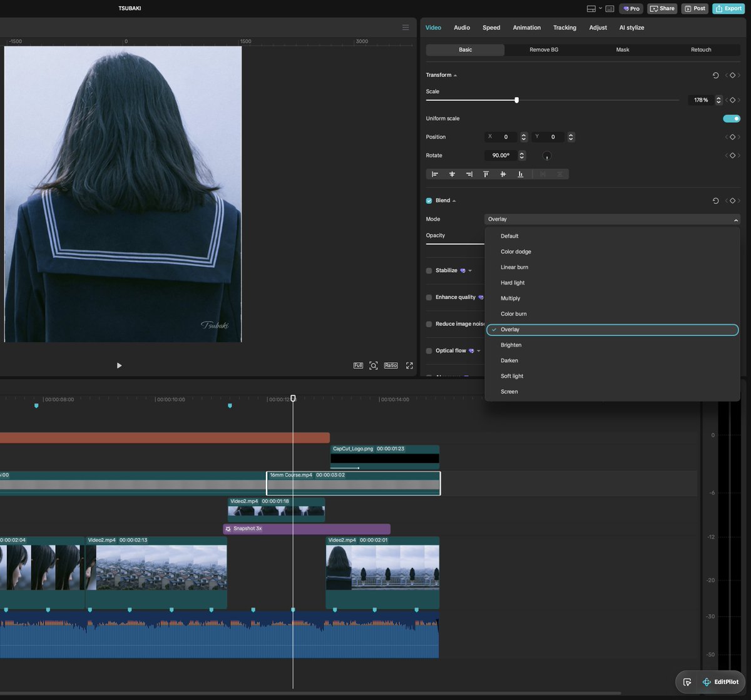Switch to the Audio tab
The height and width of the screenshot is (700, 751).
coord(462,28)
